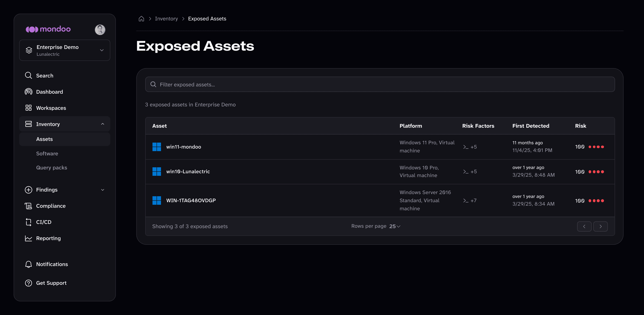Open the user avatar menu
The image size is (644, 315).
(x=100, y=30)
